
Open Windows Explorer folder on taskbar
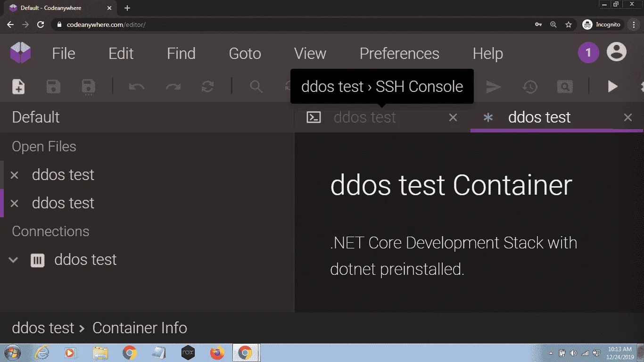coord(100,353)
